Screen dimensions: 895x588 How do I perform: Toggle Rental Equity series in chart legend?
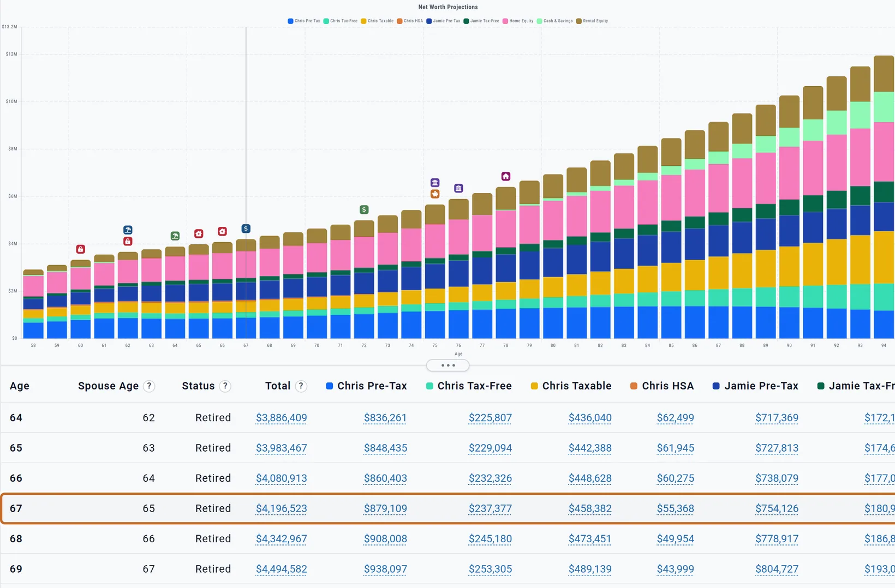point(592,21)
